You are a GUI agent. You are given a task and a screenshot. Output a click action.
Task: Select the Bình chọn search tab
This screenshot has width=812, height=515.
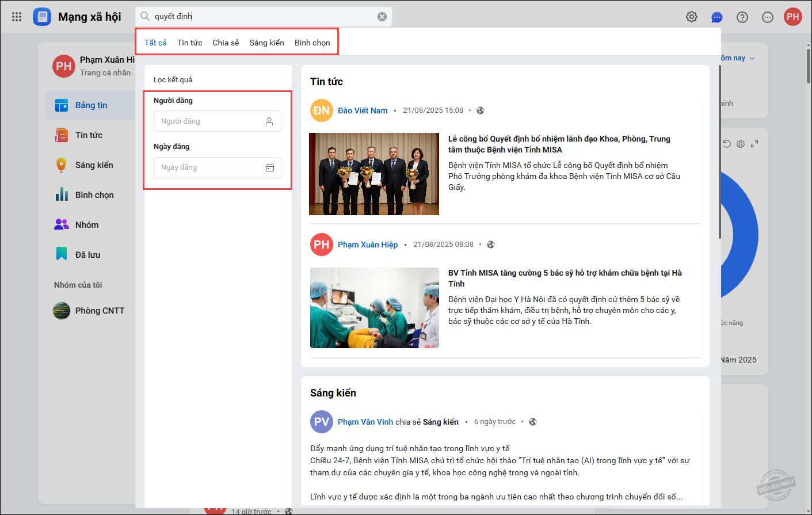(x=312, y=43)
